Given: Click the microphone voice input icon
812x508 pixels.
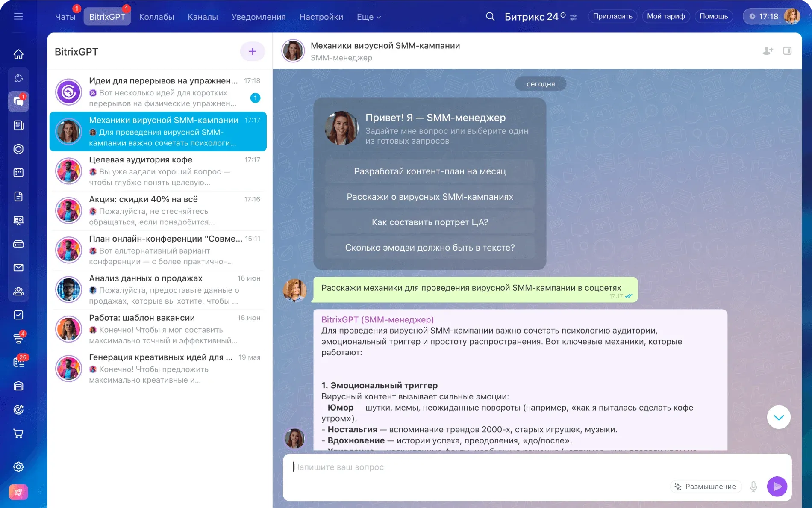Looking at the screenshot, I should click(x=753, y=487).
